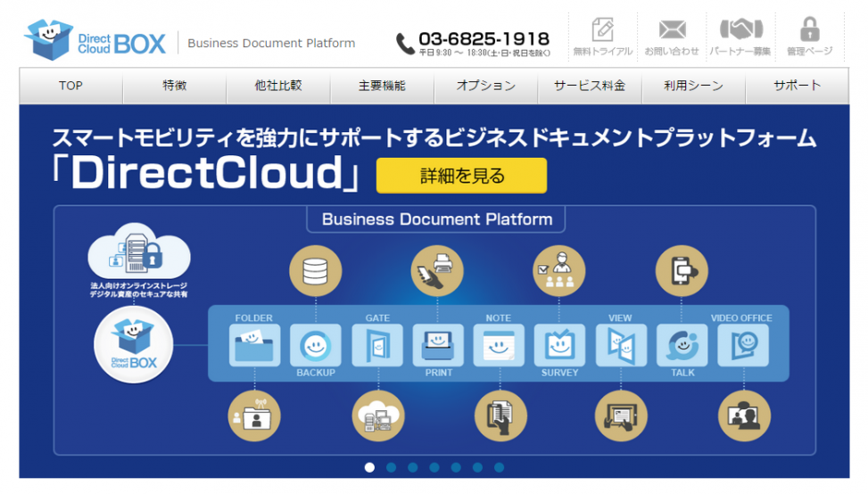The height and width of the screenshot is (494, 868).
Task: Jump to the fourth carousel slide dot
Action: click(x=434, y=467)
